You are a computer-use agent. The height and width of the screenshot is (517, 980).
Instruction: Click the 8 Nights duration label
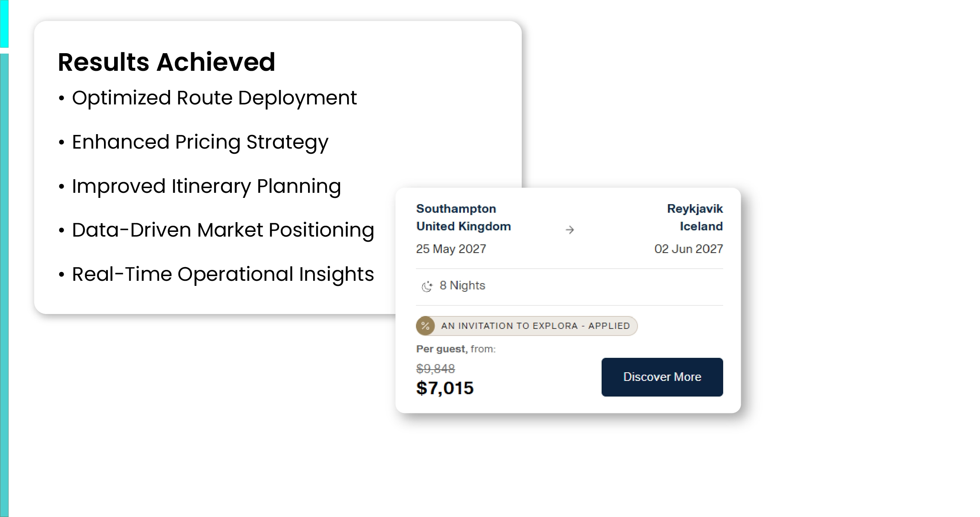(462, 285)
